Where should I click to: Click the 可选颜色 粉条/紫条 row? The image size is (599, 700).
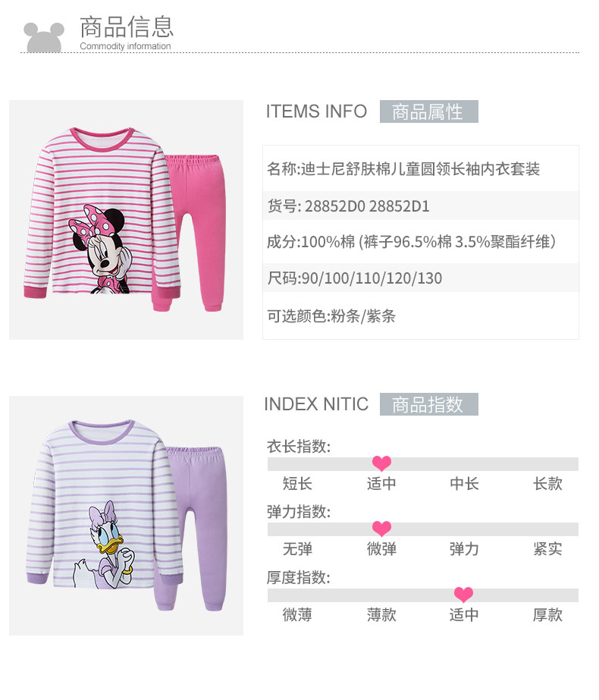coord(421,316)
